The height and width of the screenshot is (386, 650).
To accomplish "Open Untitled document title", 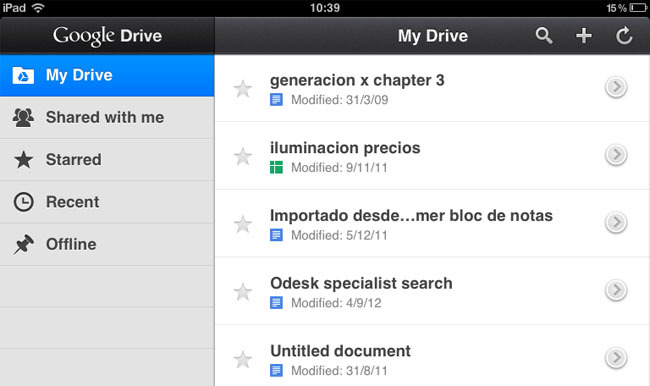I will [340, 351].
